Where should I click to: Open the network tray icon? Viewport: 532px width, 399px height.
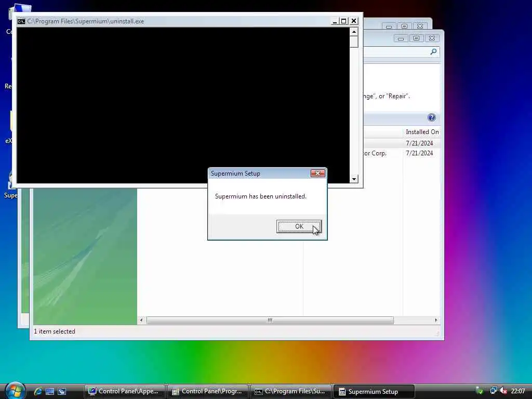coord(494,391)
